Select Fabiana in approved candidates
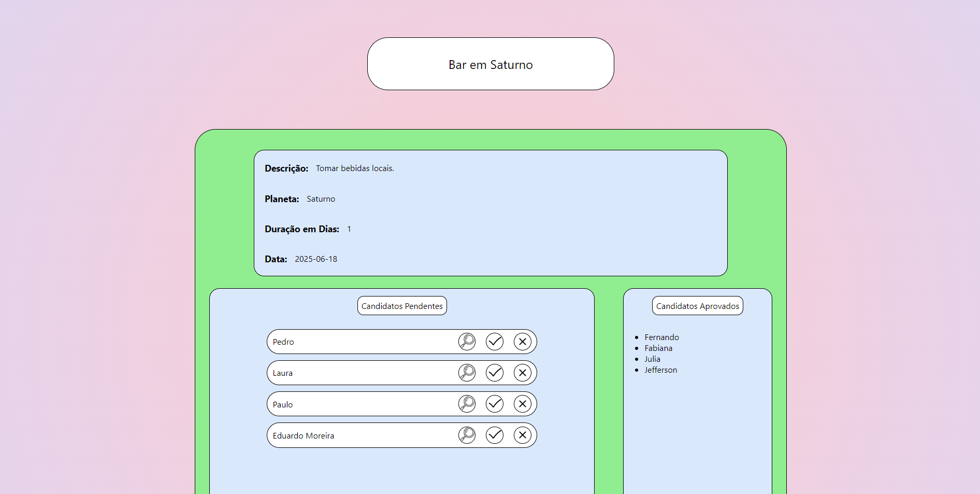Viewport: 980px width, 494px height. point(658,348)
